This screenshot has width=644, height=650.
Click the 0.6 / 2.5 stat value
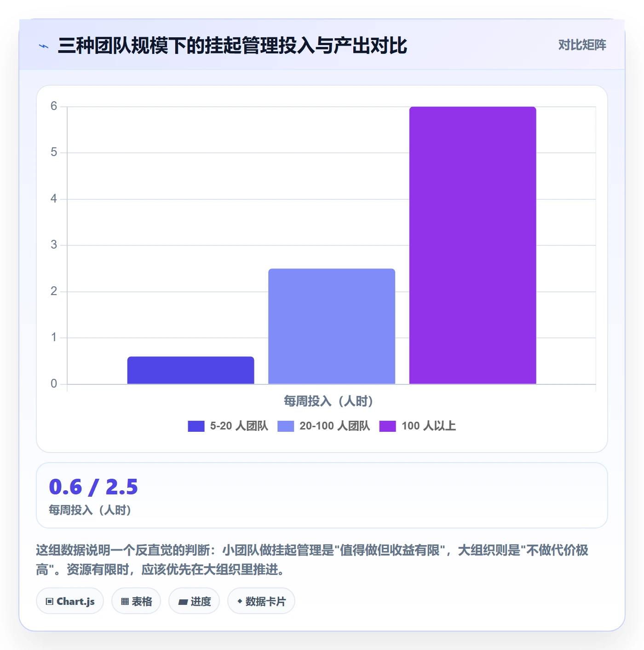(x=93, y=487)
